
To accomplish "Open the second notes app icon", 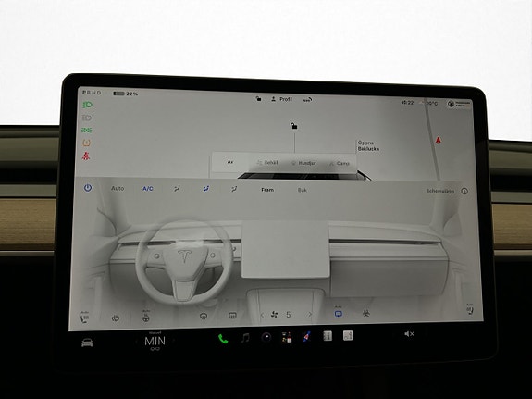I will 348,335.
